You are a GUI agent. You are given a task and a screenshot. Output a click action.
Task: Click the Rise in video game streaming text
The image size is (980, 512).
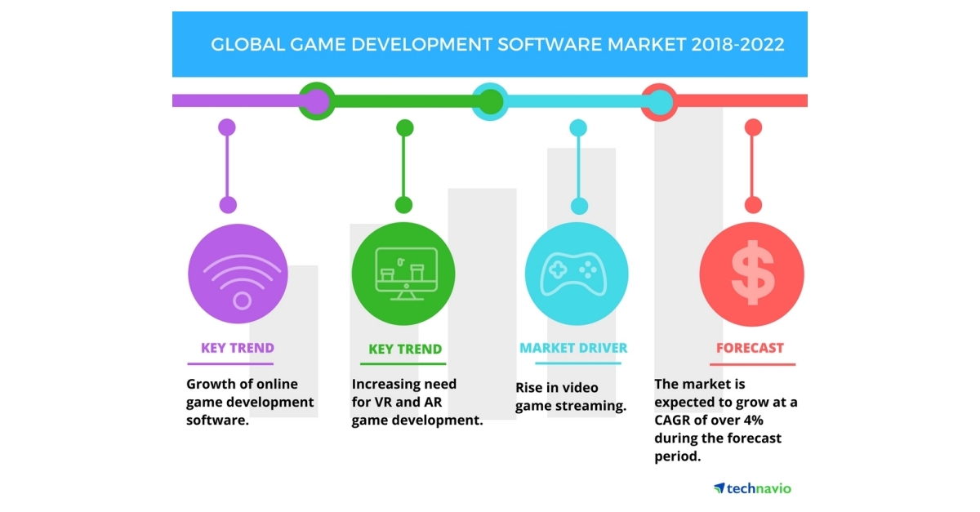click(x=572, y=393)
